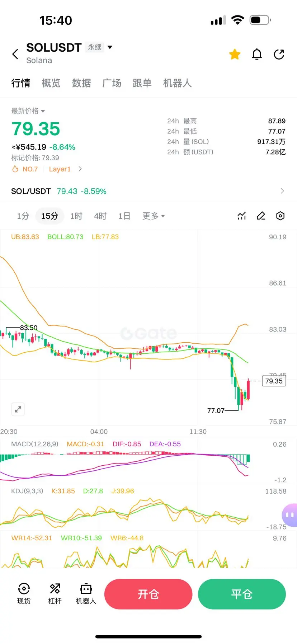The width and height of the screenshot is (297, 644).
Task: Tap the green 平仓 button
Action: 242,594
